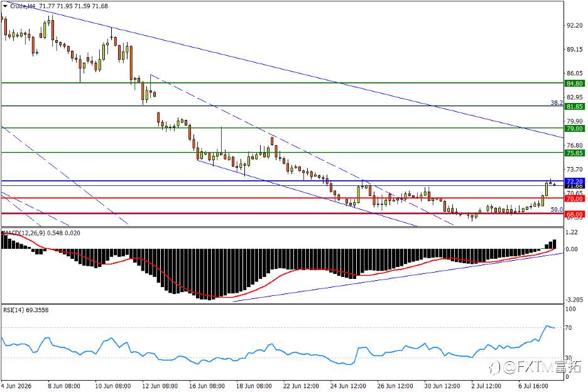588x392 pixels.
Task: Select the green 75.85 price level label
Action: 575,153
